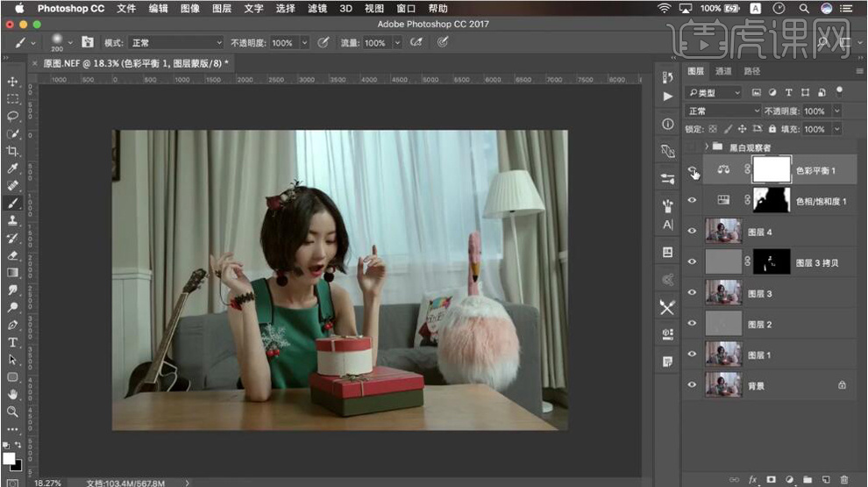
Task: Click the 原图.NEF document tab
Action: pyautogui.click(x=130, y=63)
